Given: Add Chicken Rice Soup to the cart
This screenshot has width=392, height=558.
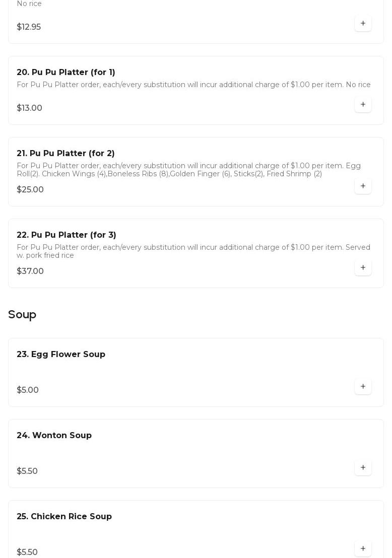Looking at the screenshot, I should [363, 549].
